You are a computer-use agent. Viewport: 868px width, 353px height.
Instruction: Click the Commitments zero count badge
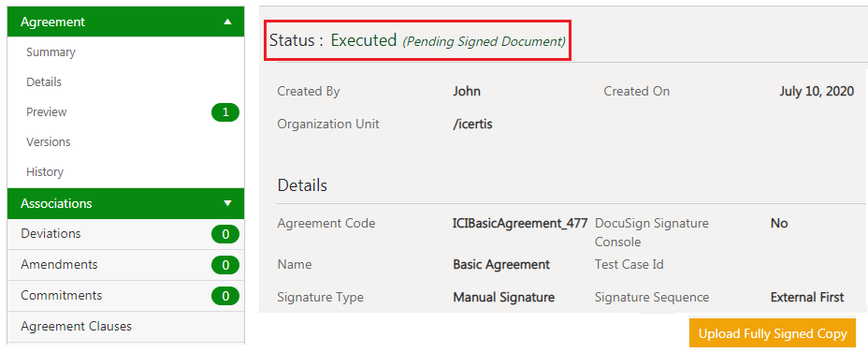225,297
